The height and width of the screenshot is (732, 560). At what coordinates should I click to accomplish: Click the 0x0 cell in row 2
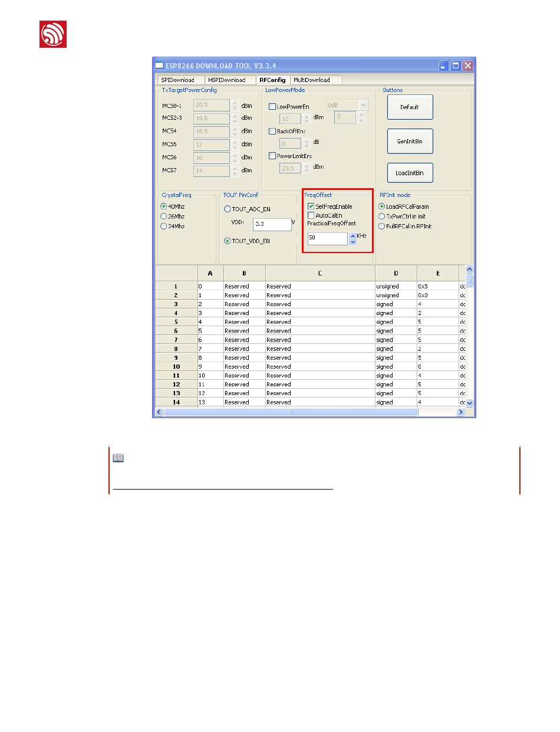[438, 295]
